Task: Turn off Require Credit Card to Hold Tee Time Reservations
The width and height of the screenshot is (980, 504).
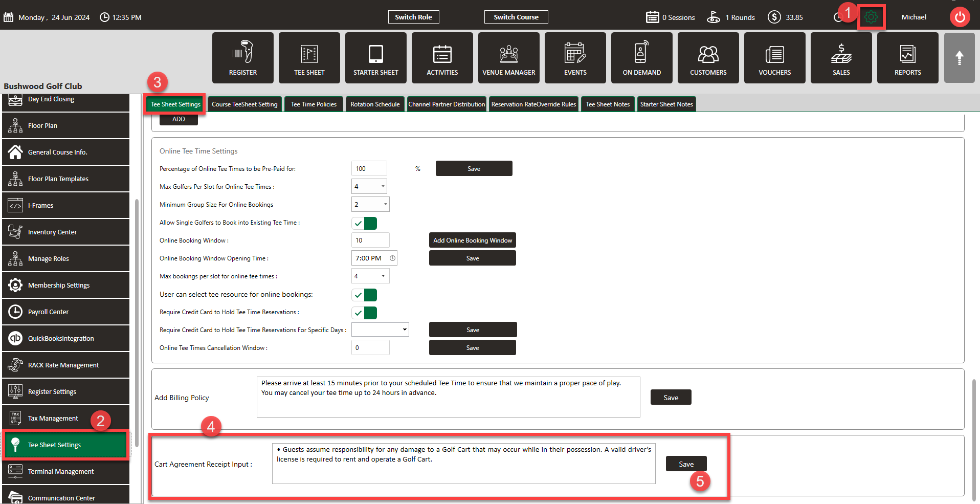Action: tap(364, 313)
